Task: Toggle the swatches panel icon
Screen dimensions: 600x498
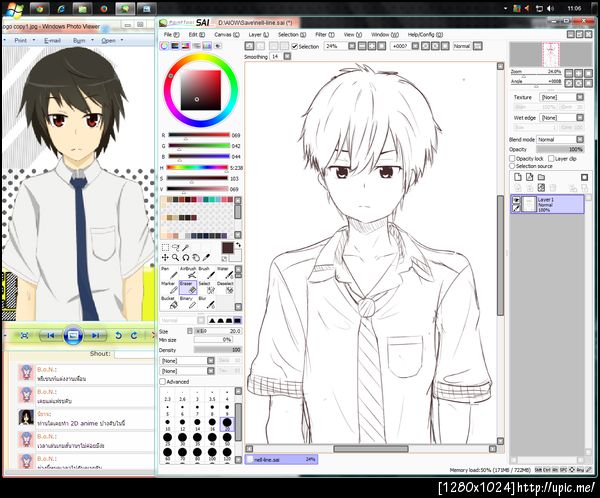Action: pyautogui.click(x=207, y=46)
